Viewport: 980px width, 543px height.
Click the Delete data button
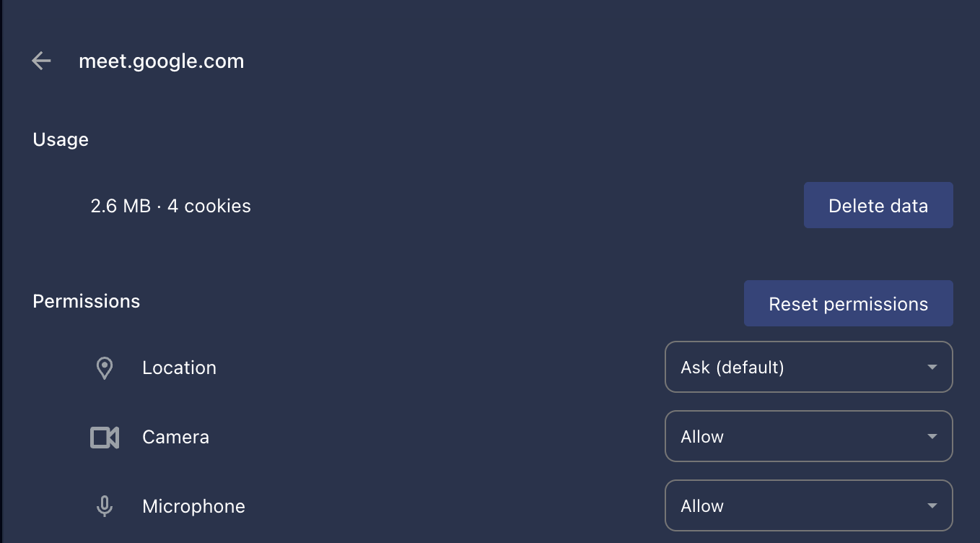pyautogui.click(x=878, y=205)
